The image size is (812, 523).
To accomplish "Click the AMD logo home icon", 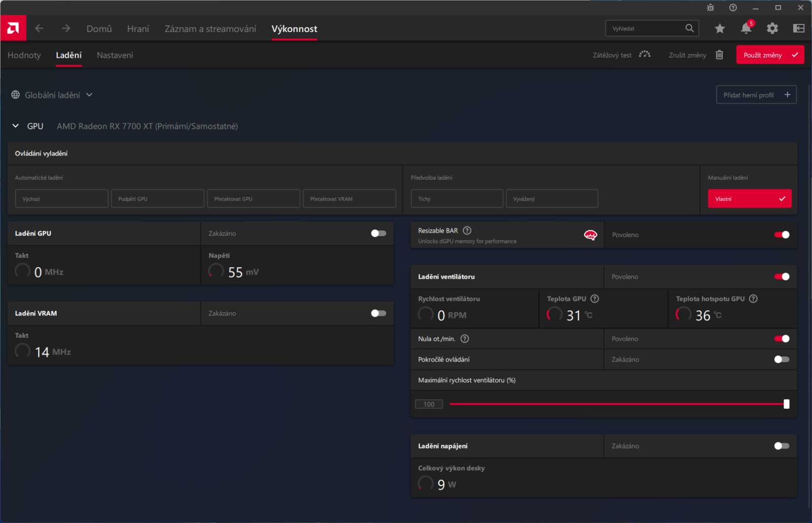I will [13, 28].
